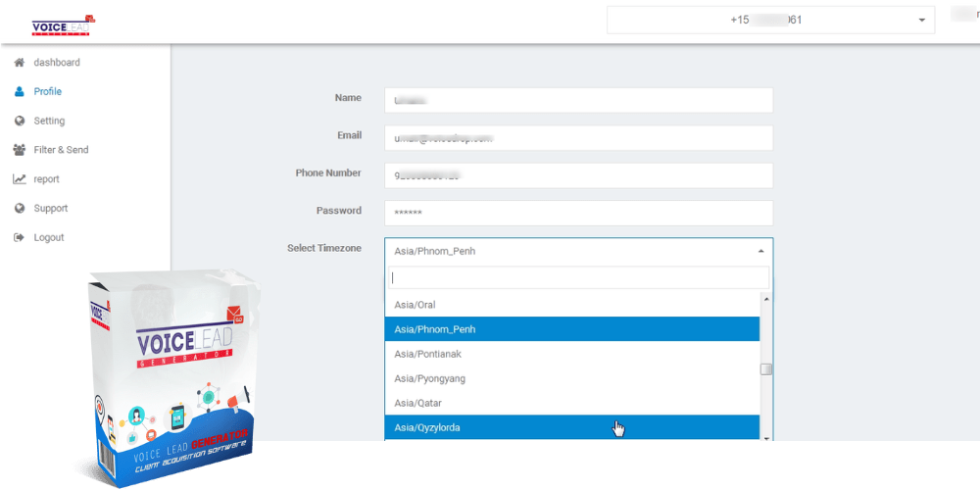Choose Asia/Qatar timezone option
This screenshot has width=980, height=490.
point(572,403)
